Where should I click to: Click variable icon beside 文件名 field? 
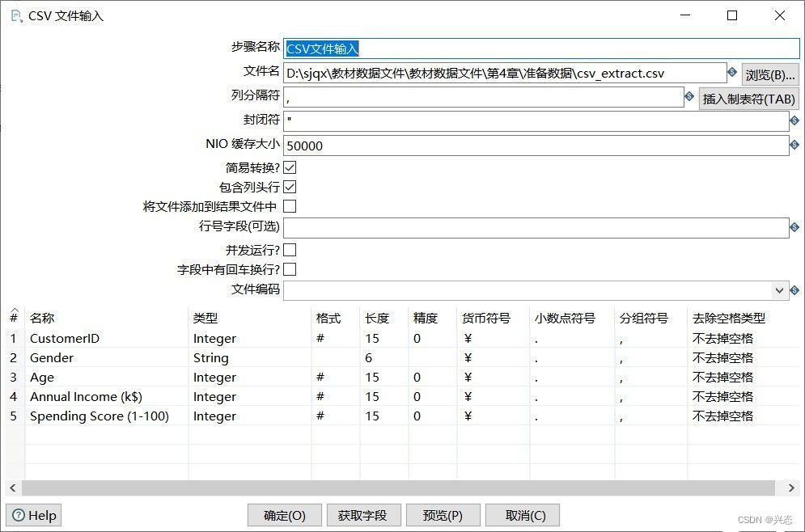click(x=733, y=72)
